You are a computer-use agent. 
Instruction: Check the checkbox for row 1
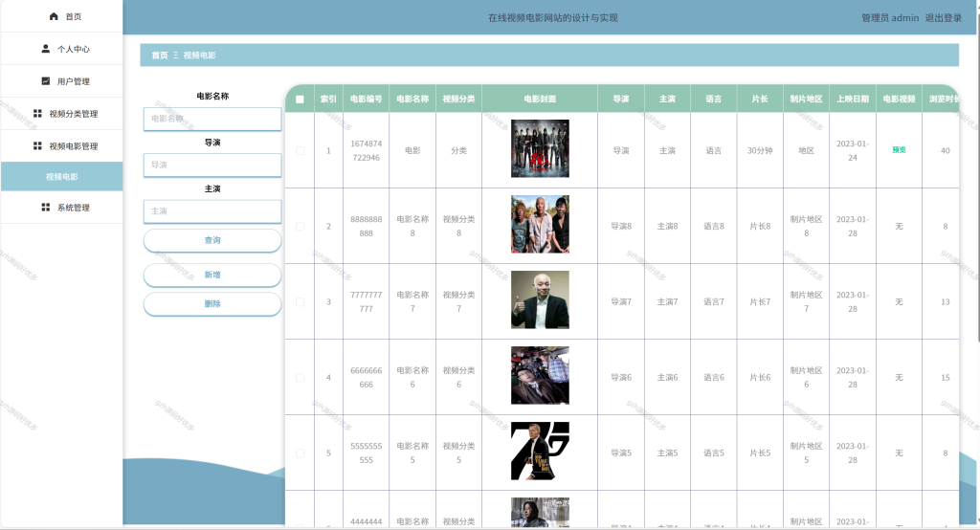300,150
